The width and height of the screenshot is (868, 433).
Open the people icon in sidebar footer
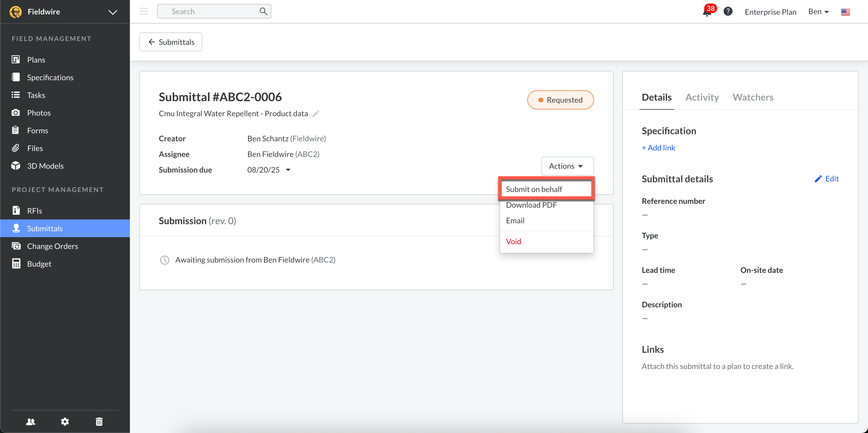click(30, 421)
